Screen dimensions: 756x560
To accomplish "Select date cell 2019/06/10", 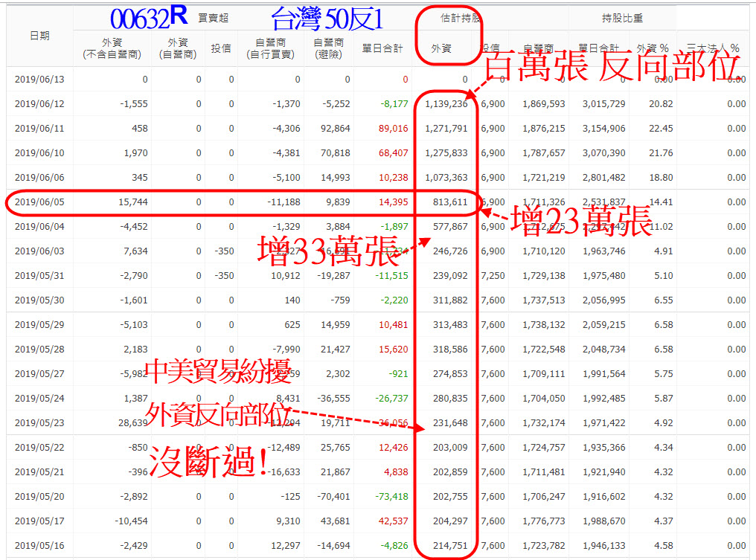I will coord(39,153).
